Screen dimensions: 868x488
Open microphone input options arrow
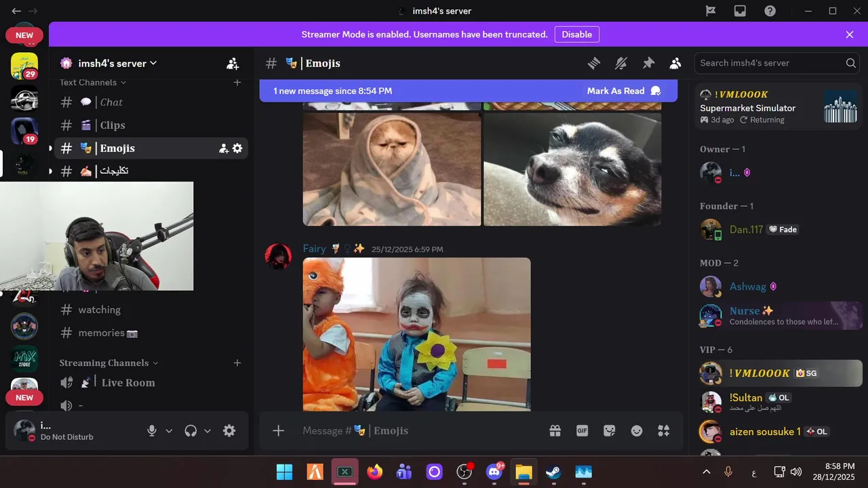169,431
